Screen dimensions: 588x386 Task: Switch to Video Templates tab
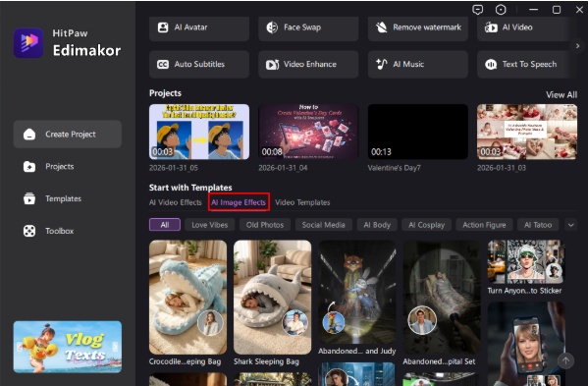(302, 202)
